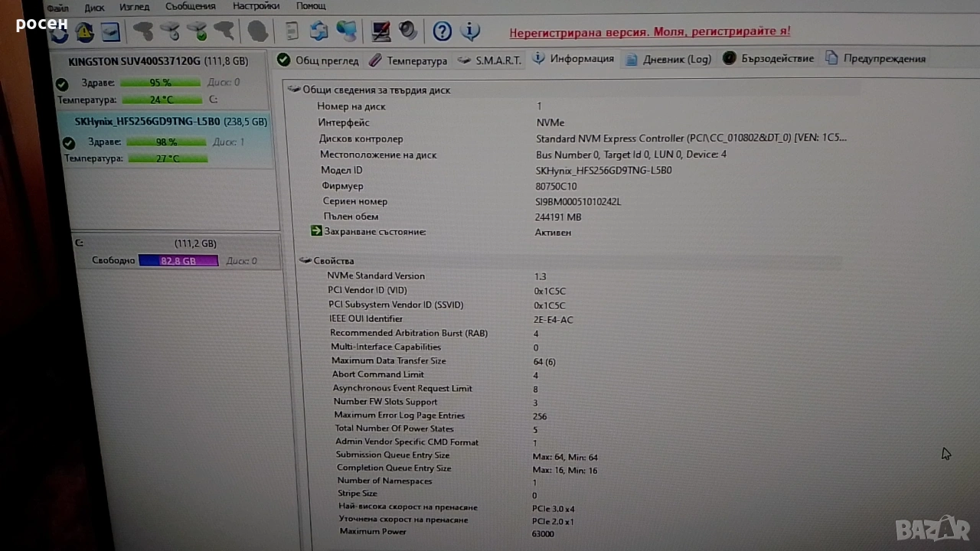Click the red 'Нерегистрирана версия' registration link
Screen dimensions: 980x551
click(650, 31)
